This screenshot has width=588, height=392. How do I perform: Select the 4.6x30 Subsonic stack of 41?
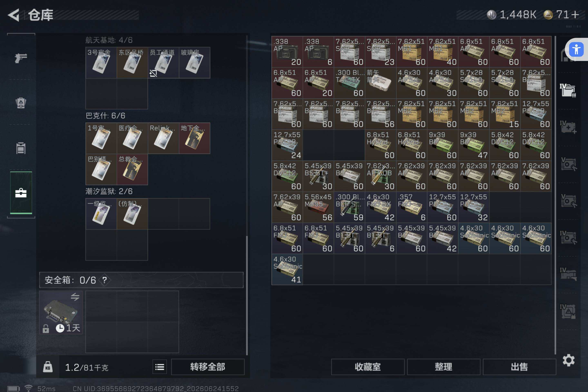[x=287, y=269]
